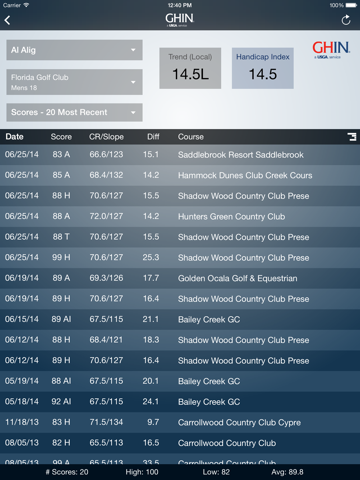Tap the battery icon in status bar
The image size is (360, 480).
click(x=351, y=5)
